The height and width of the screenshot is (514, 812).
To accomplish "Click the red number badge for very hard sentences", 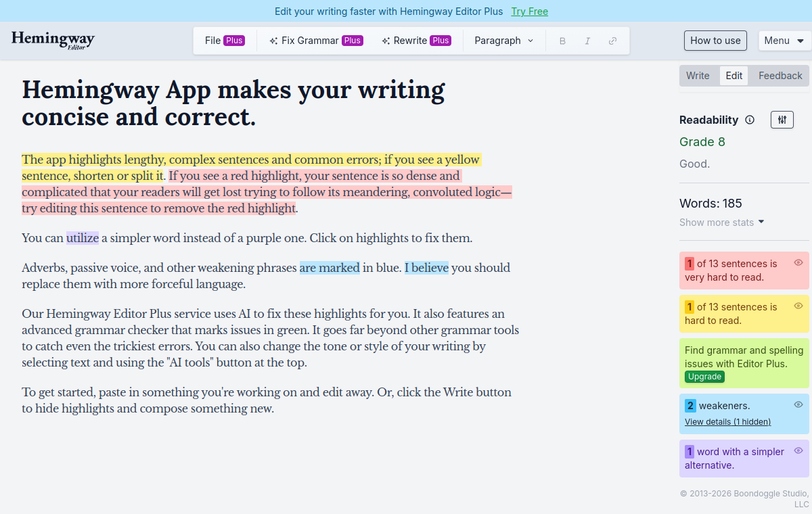I will [x=690, y=264].
